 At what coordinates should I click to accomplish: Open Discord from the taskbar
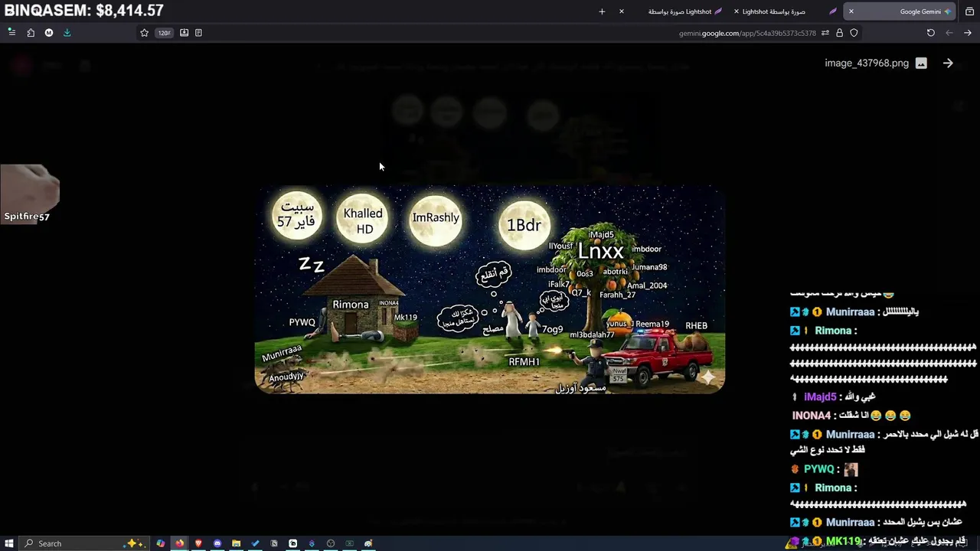[x=217, y=543]
